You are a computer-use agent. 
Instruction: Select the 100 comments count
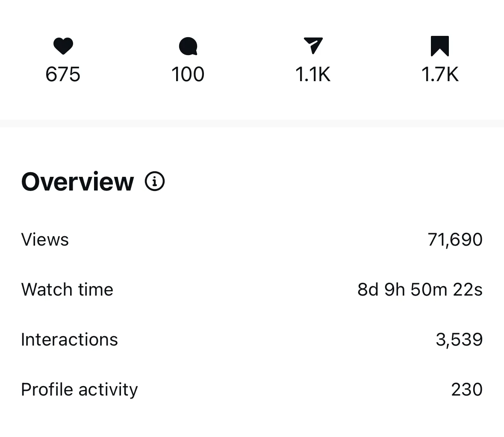(x=188, y=75)
